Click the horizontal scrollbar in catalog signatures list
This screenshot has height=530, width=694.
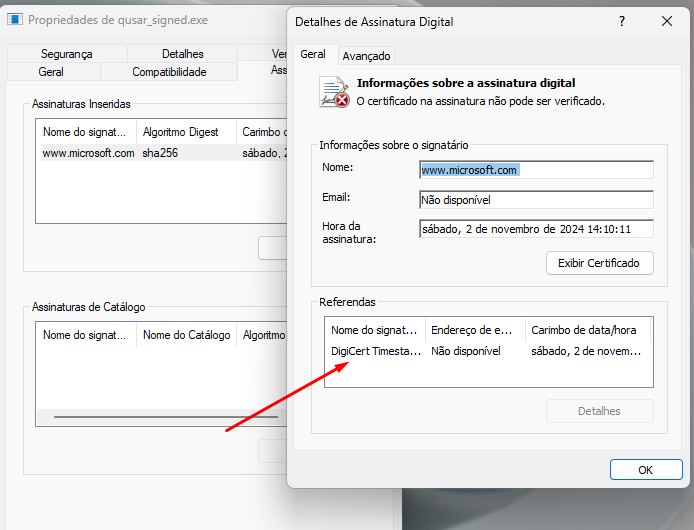pyautogui.click(x=166, y=417)
